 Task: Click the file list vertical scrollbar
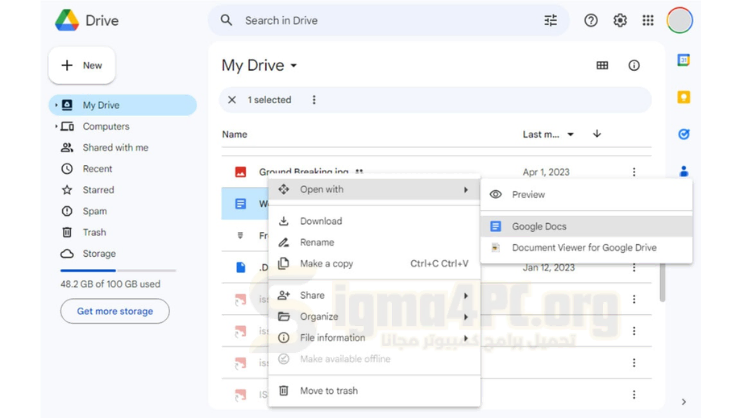tap(662, 282)
